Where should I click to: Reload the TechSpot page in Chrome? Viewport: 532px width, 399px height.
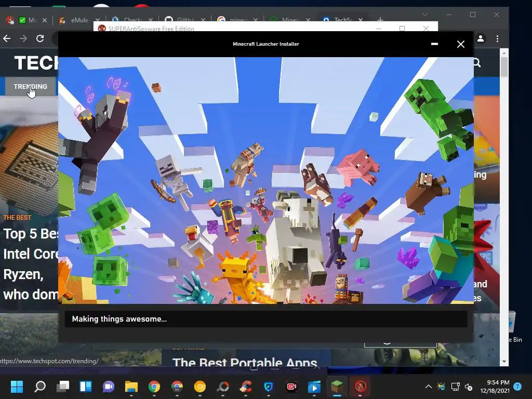[40, 38]
